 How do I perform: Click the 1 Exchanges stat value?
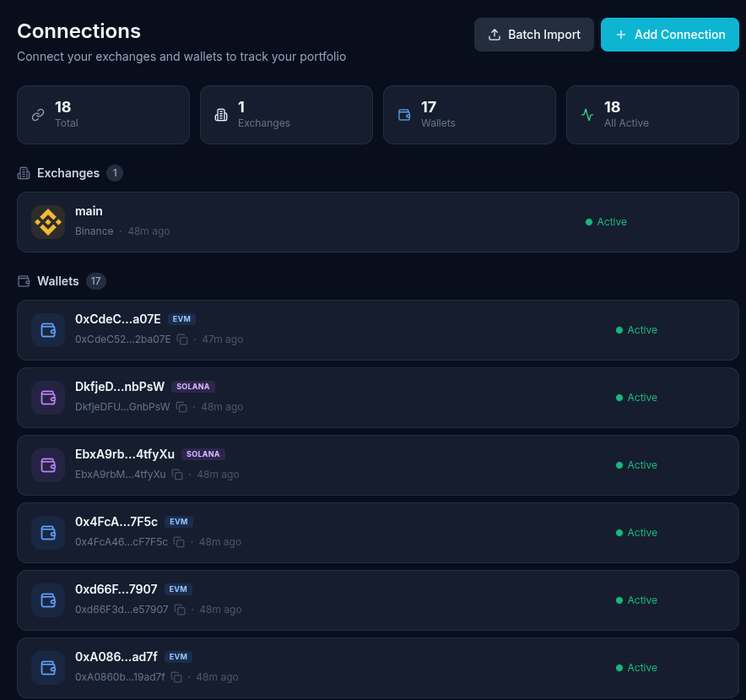point(241,107)
